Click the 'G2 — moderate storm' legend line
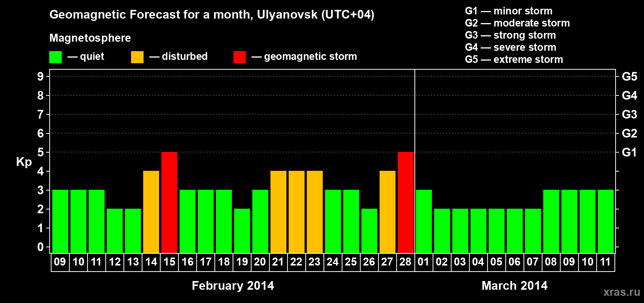 [x=517, y=23]
